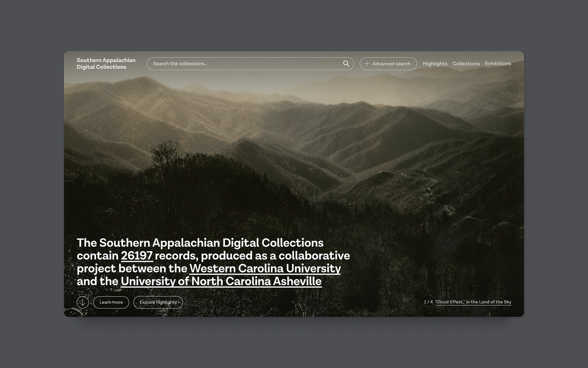Screen dimensions: 588x368
Task: Click the '1 / 4' slide counter
Action: [x=428, y=302]
